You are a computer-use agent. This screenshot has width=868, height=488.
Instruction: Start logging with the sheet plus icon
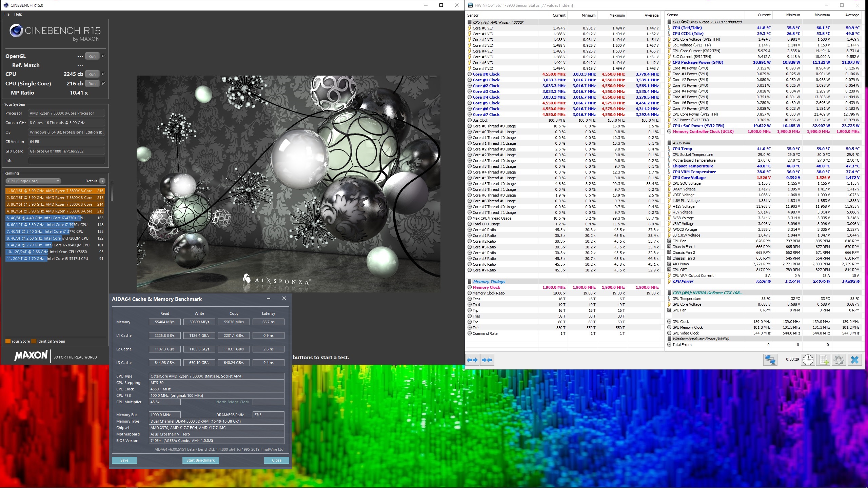pos(824,360)
